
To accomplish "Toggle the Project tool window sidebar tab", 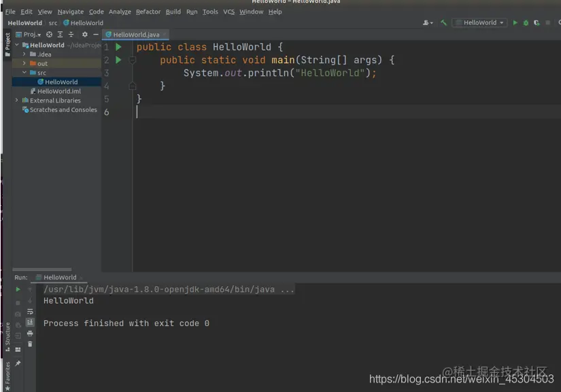I will (7, 44).
